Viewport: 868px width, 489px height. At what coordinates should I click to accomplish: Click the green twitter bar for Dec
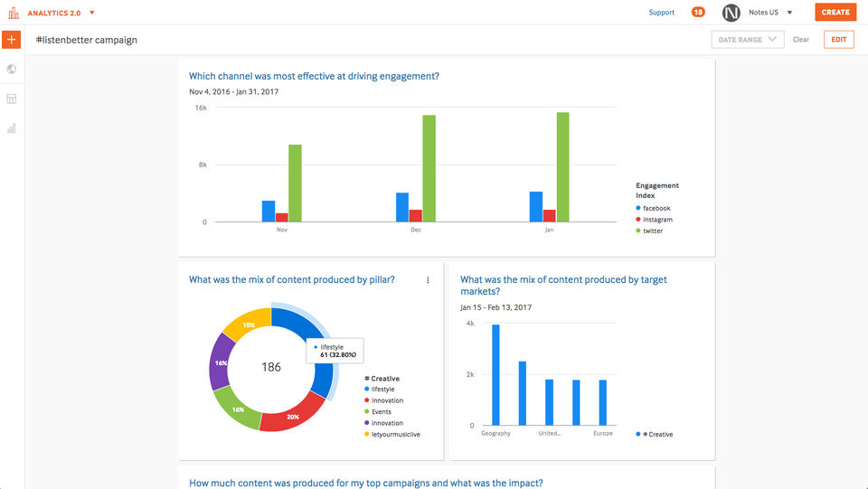coord(429,169)
